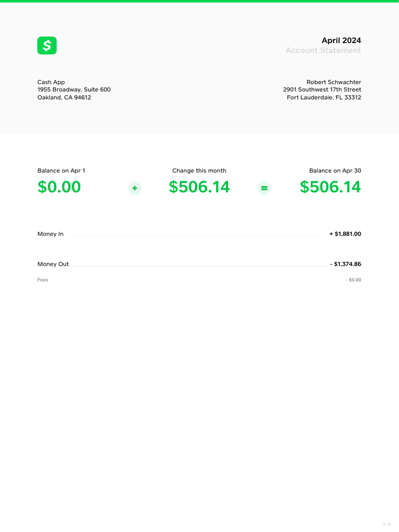Click the April 2024 heading
The width and height of the screenshot is (399, 532).
pyautogui.click(x=341, y=41)
